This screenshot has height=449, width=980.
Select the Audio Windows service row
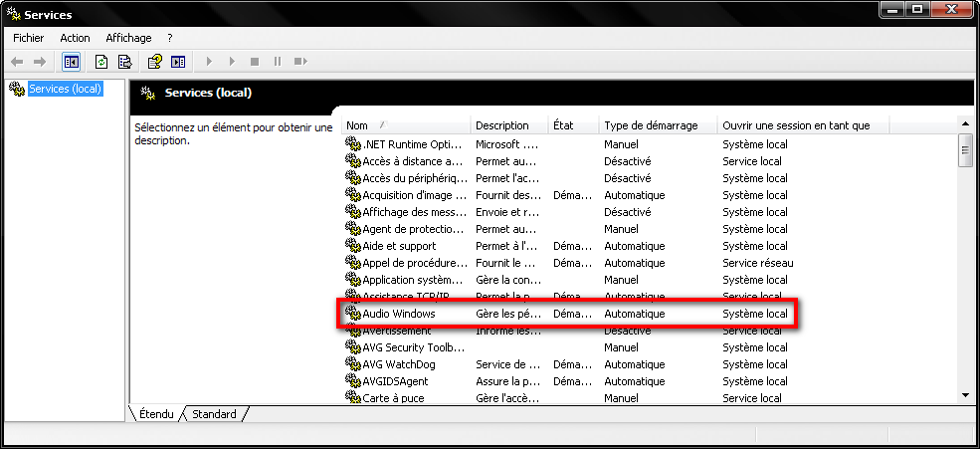[x=398, y=314]
